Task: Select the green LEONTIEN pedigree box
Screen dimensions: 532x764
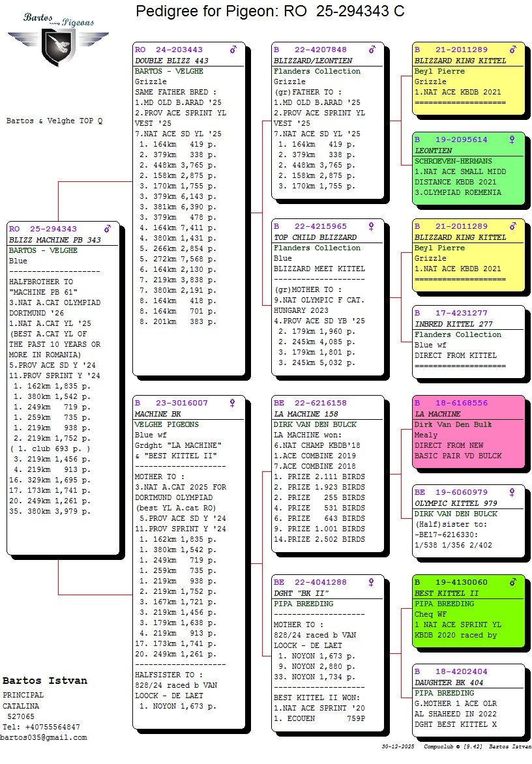Action: tap(468, 169)
